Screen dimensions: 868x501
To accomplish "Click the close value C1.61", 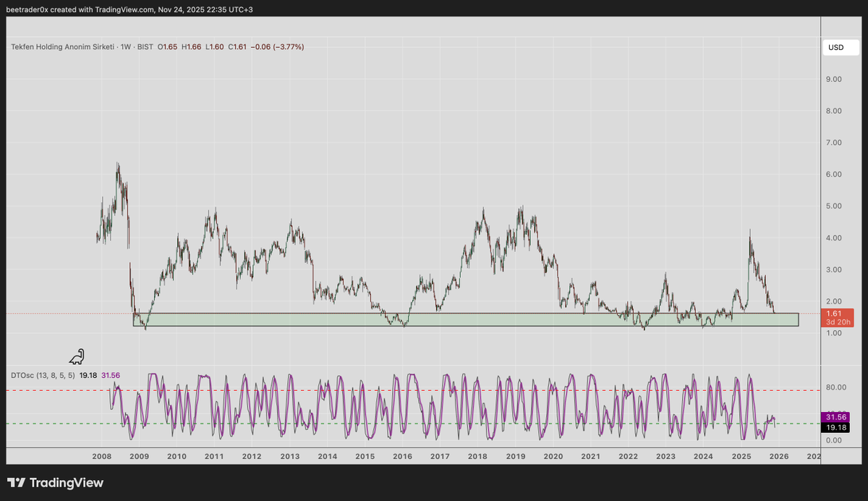I will (x=237, y=47).
